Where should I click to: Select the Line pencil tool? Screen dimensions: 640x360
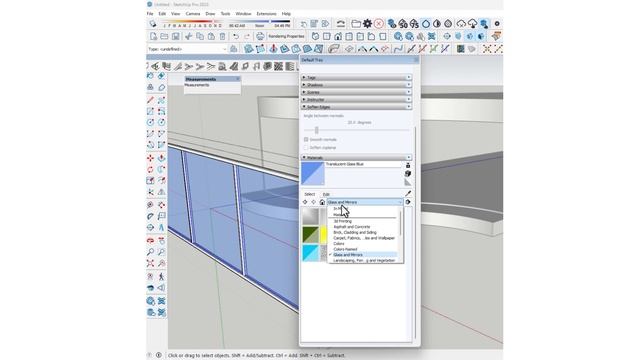coord(151,100)
